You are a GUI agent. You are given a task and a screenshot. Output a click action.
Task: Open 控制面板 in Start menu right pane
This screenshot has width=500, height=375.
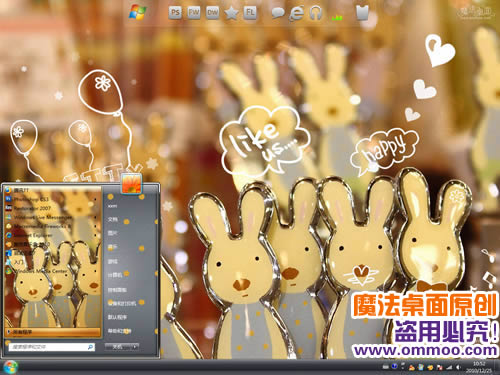(117, 290)
